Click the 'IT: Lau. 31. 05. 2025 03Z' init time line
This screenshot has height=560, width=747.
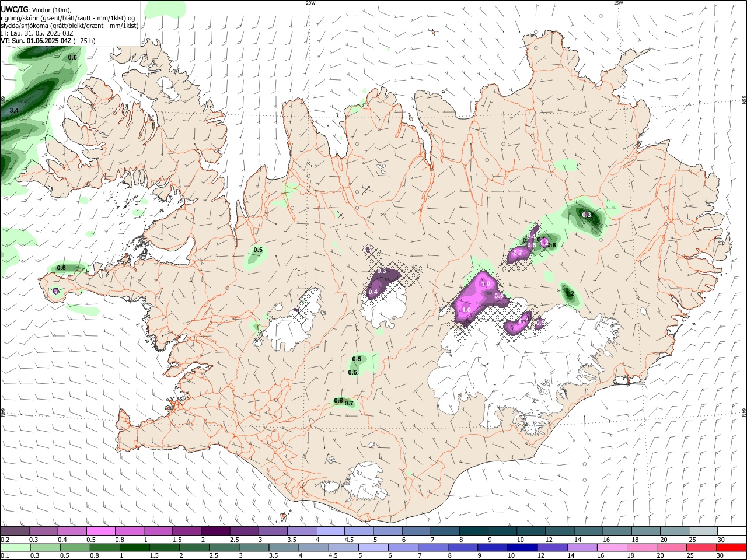tap(37, 33)
